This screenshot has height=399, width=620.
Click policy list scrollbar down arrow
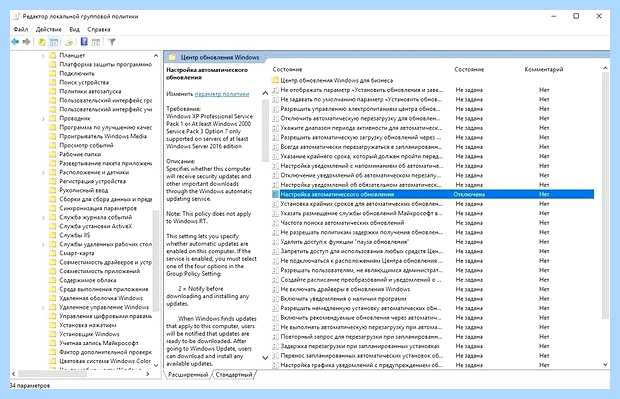tap(605, 364)
